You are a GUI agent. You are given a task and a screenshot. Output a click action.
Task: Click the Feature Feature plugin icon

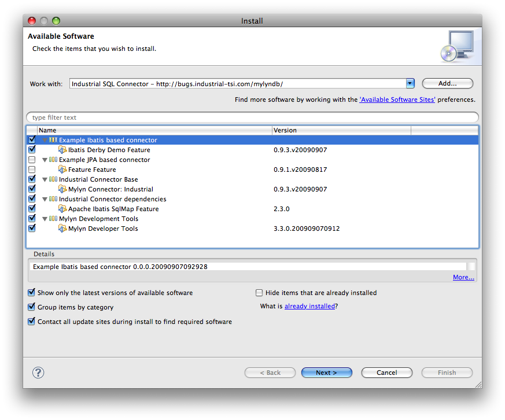pos(62,170)
